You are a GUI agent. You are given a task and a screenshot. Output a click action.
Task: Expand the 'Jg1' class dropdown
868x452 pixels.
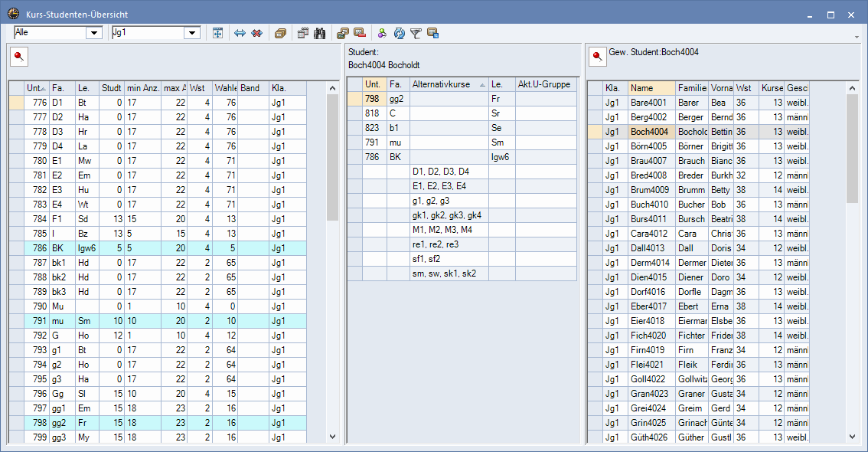[192, 32]
